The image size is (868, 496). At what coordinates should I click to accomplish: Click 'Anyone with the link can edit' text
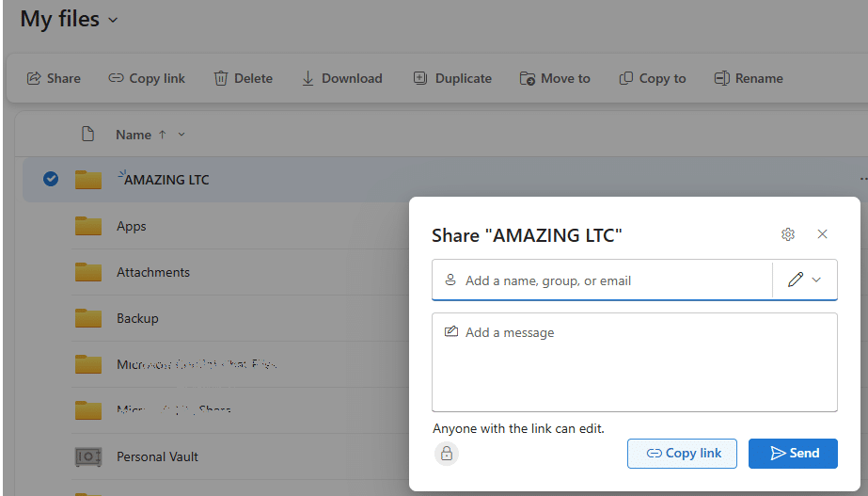pyautogui.click(x=519, y=428)
